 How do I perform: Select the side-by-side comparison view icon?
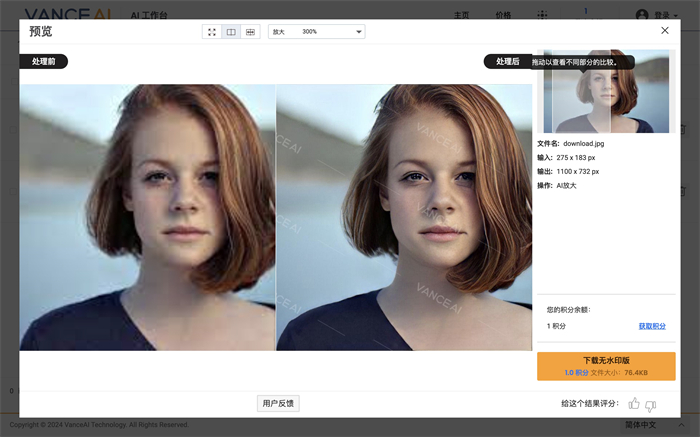tap(231, 32)
